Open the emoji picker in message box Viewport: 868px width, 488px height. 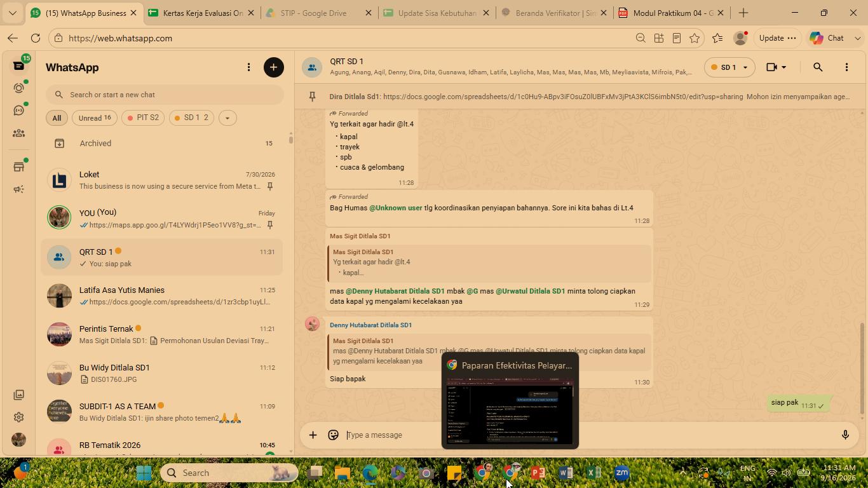[333, 435]
